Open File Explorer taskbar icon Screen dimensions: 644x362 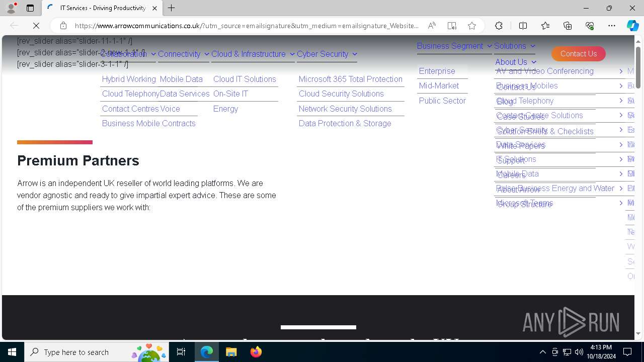coord(231,352)
